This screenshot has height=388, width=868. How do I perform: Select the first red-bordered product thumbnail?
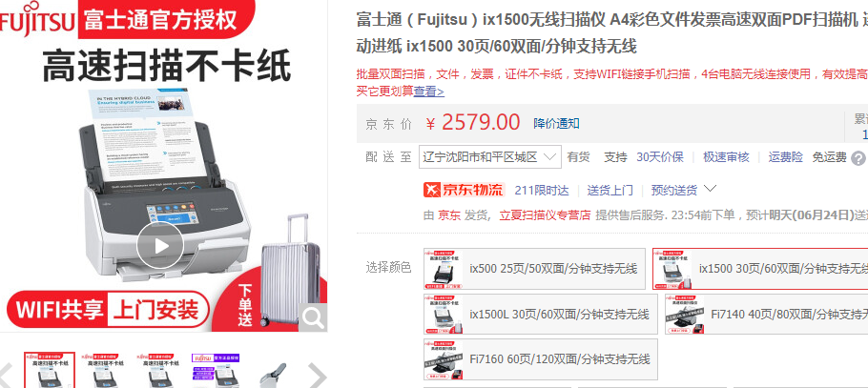click(50, 370)
